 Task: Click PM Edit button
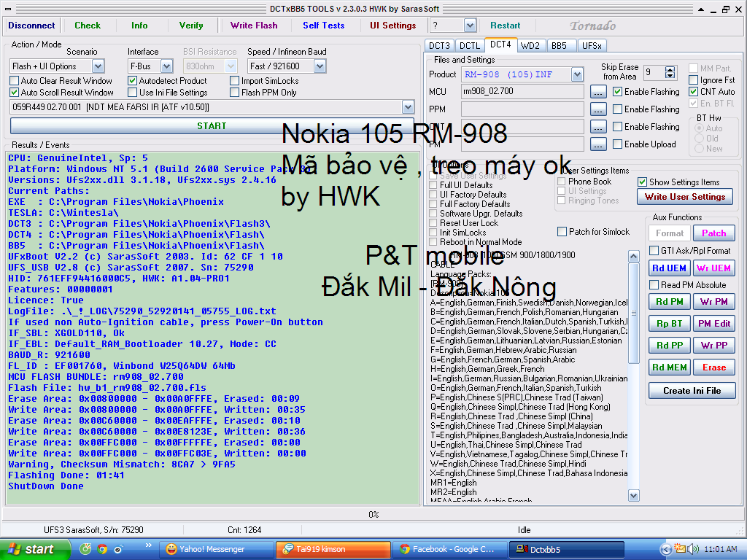pos(713,323)
